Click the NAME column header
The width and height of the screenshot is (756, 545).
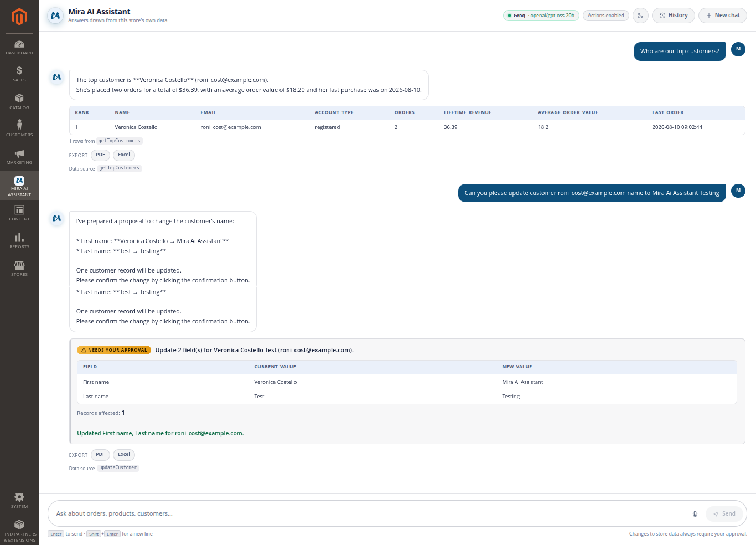coord(122,112)
